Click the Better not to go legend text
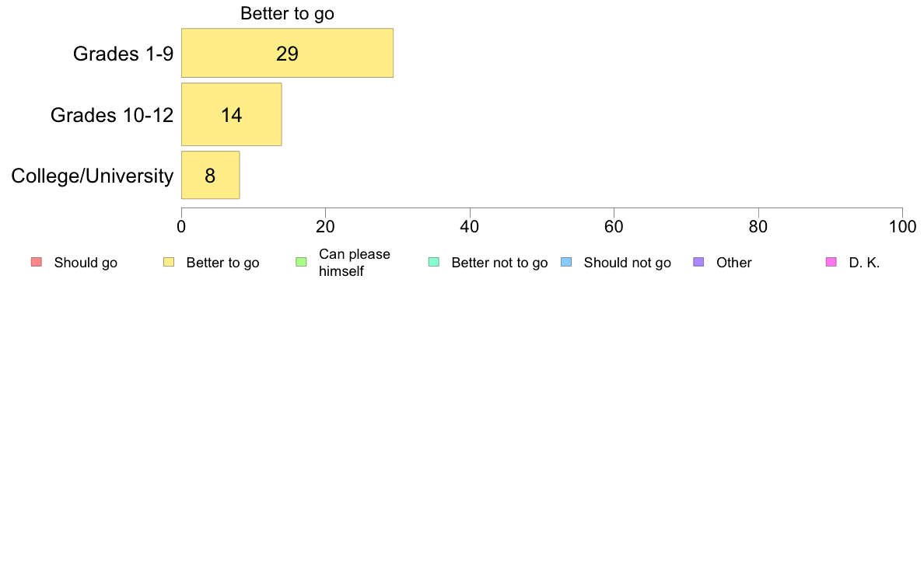Viewport: 924px width, 572px height. pos(499,263)
